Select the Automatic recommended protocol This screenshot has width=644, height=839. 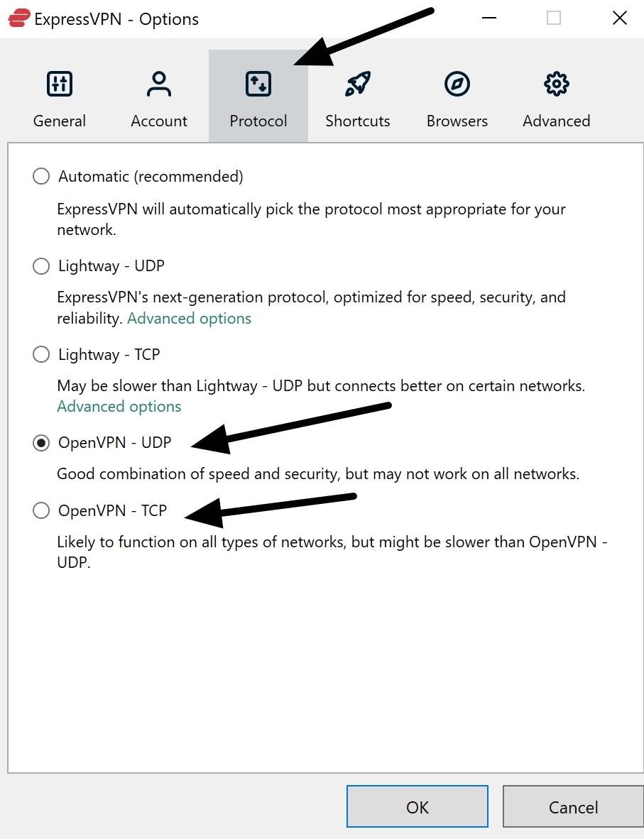(x=40, y=176)
